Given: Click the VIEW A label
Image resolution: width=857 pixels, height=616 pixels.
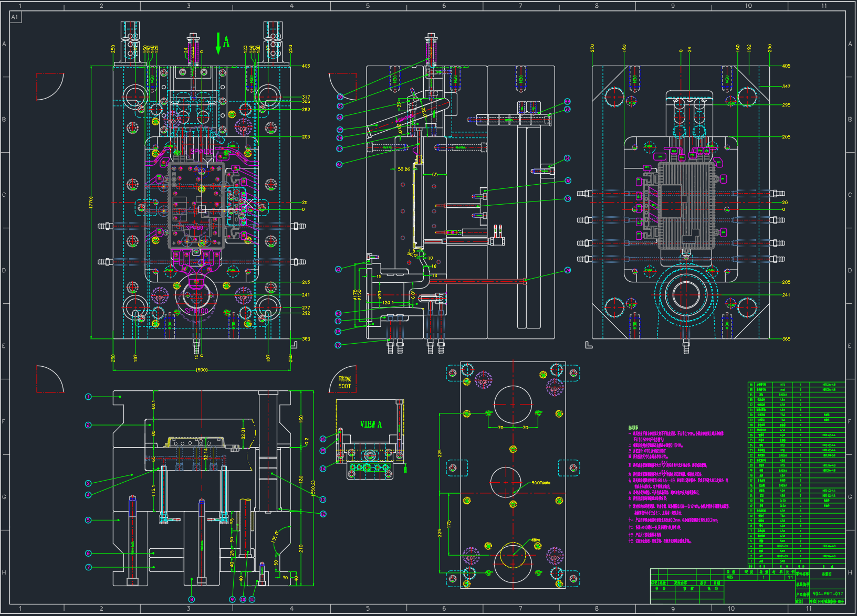Looking at the screenshot, I should click(371, 424).
